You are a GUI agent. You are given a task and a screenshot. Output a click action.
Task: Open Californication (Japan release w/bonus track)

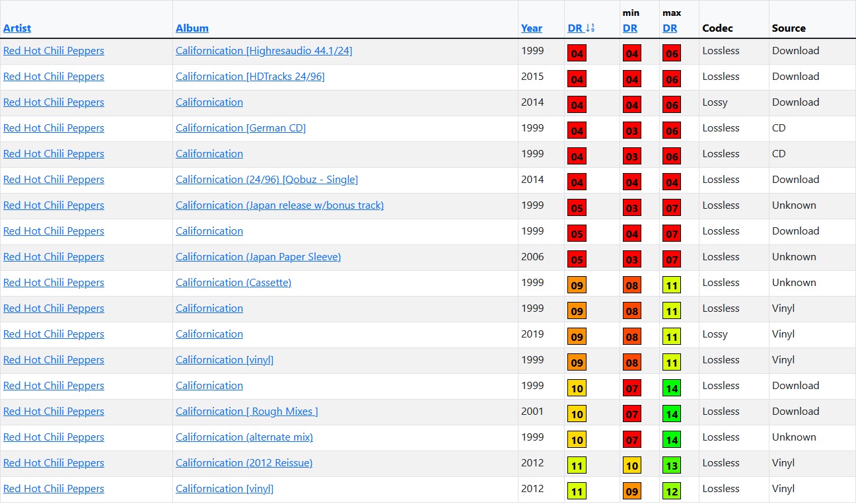(280, 205)
